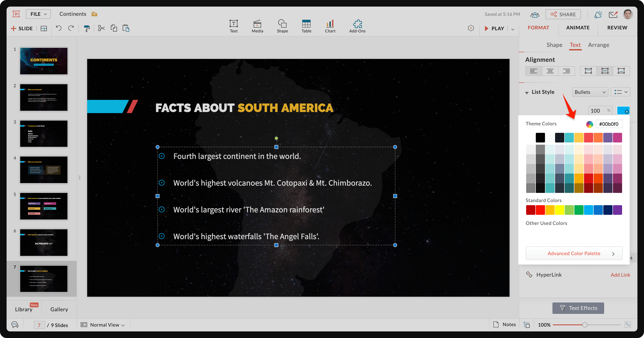Screen dimensions: 644x338
Task: Select slide 5 thumbnail
Action: pos(44,206)
